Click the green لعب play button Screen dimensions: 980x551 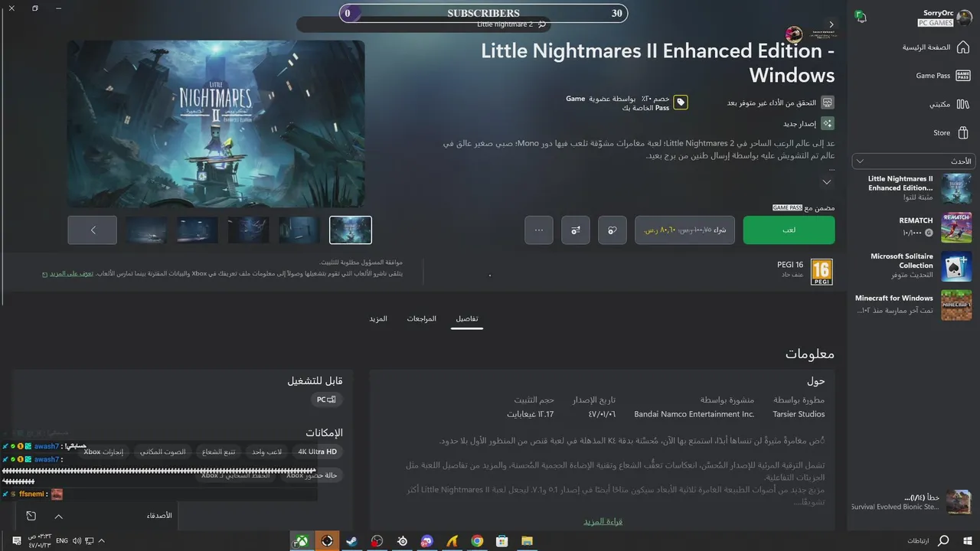click(789, 230)
